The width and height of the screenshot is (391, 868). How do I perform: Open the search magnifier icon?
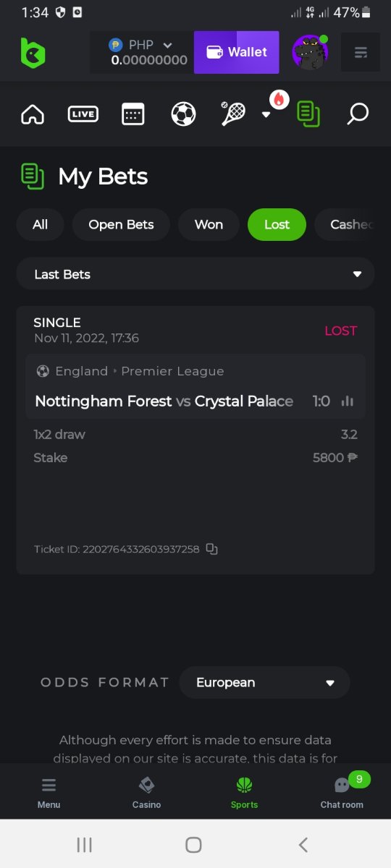pos(358,114)
